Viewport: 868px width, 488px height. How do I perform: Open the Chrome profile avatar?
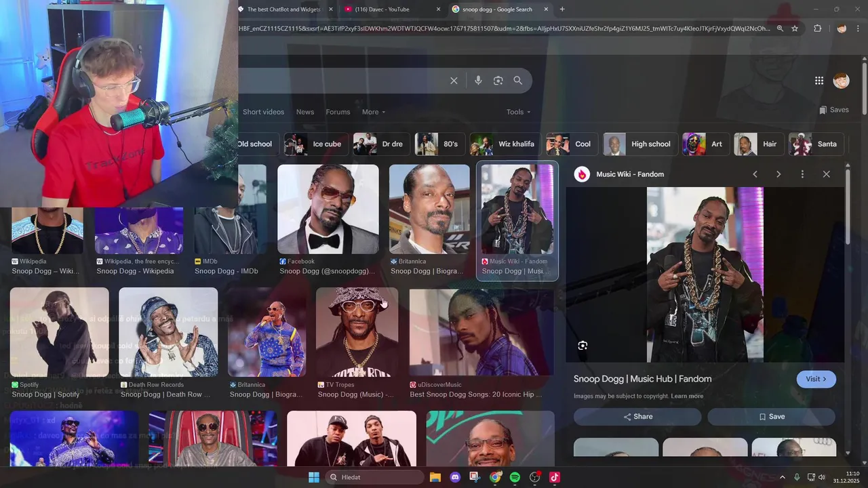click(842, 28)
